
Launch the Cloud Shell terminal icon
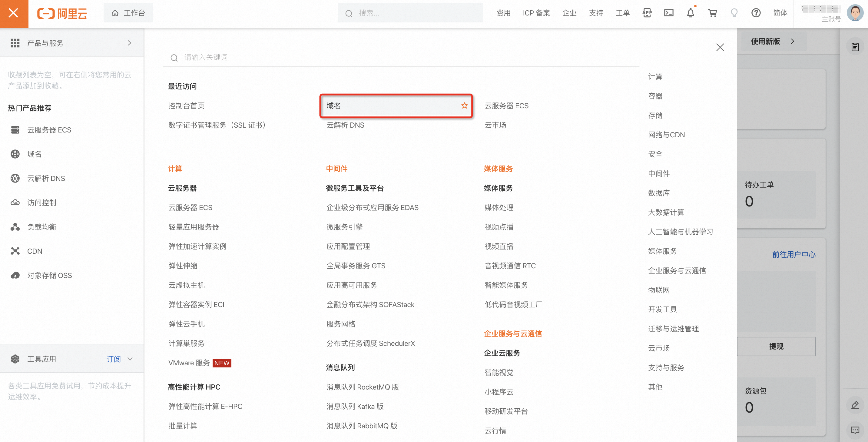tap(668, 13)
